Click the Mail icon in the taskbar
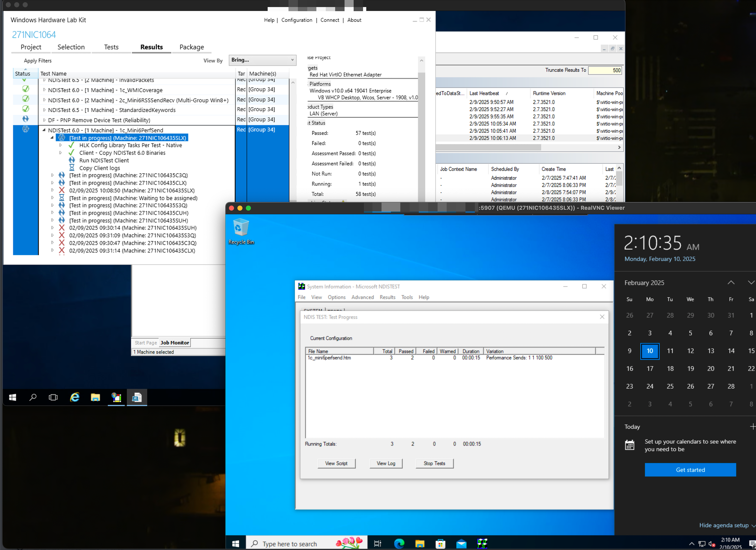The image size is (756, 550). 461,544
